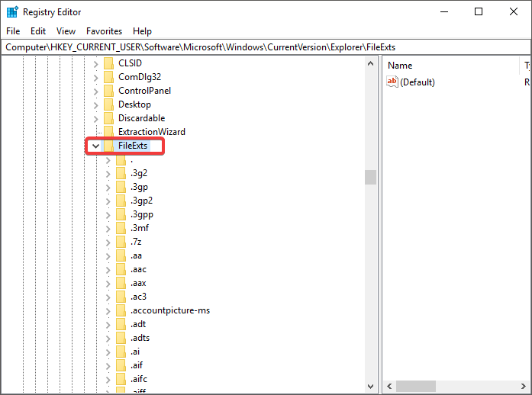Click the ComDlg32 folder icon

pos(108,77)
